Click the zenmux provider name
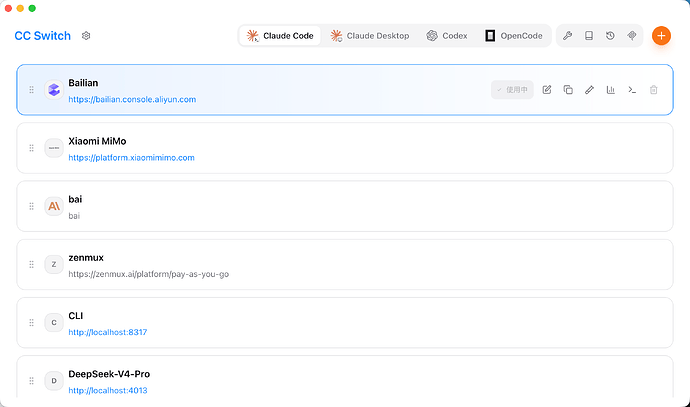Image resolution: width=690 pixels, height=407 pixels. tap(86, 257)
